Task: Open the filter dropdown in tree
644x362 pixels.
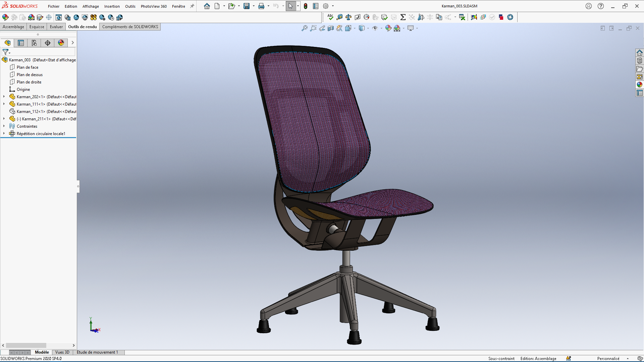Action: [x=6, y=52]
